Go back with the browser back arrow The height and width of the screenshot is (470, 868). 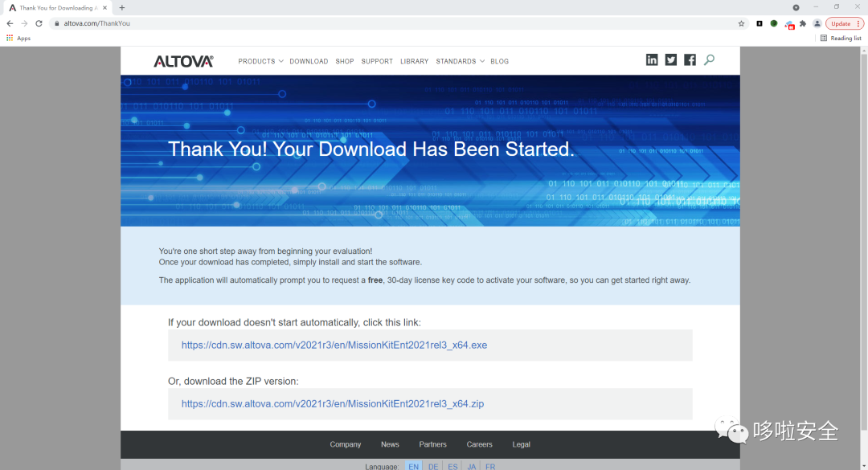[x=10, y=23]
